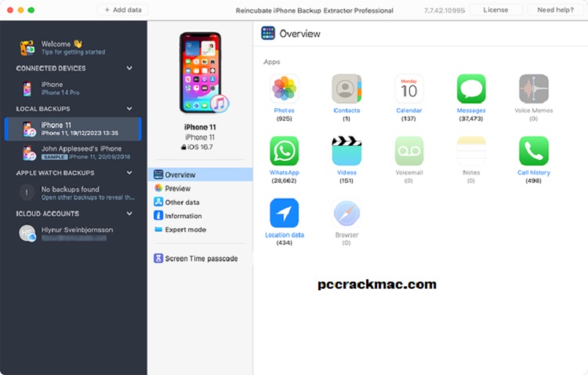Open the Browser compass icon
Viewport: 588px width, 375px height.
347,213
